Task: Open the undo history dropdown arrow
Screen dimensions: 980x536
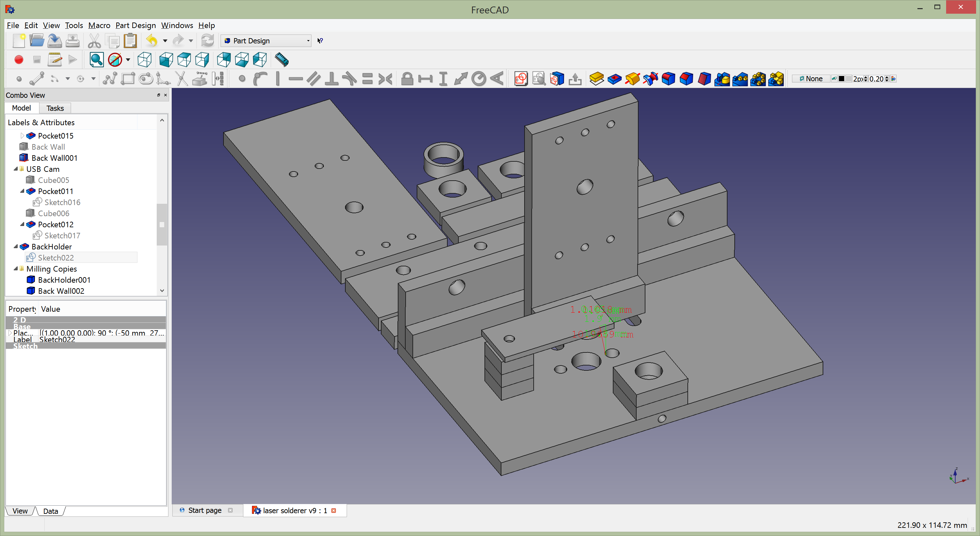Action: coord(165,41)
